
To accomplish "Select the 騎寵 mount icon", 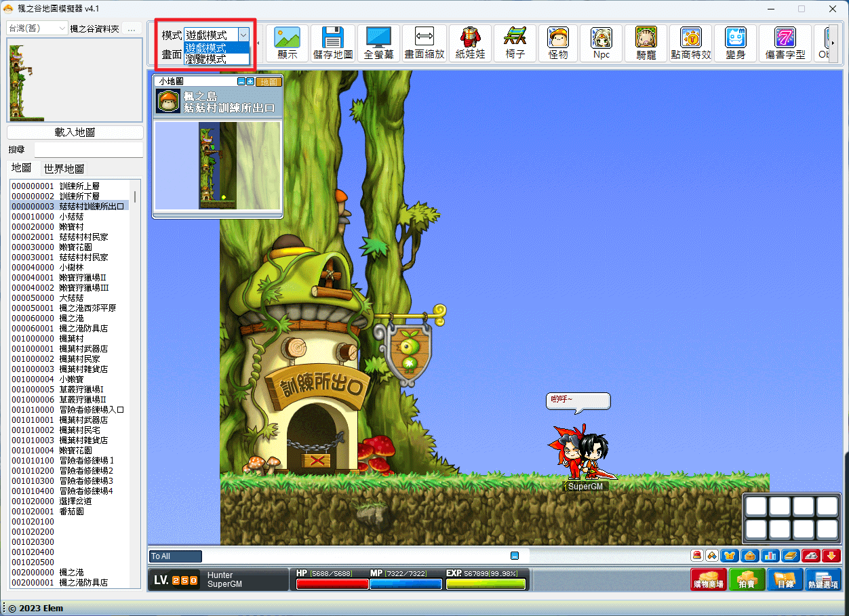I will tap(646, 43).
